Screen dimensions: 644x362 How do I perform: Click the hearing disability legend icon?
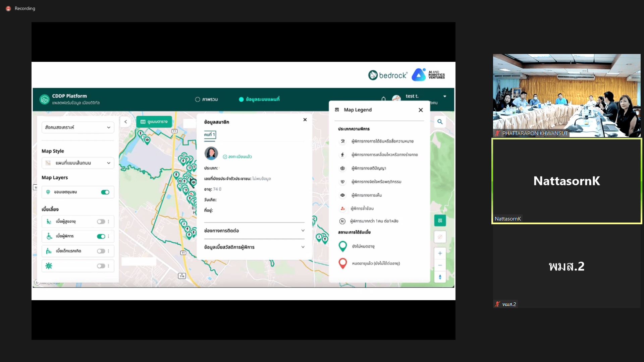(x=342, y=141)
